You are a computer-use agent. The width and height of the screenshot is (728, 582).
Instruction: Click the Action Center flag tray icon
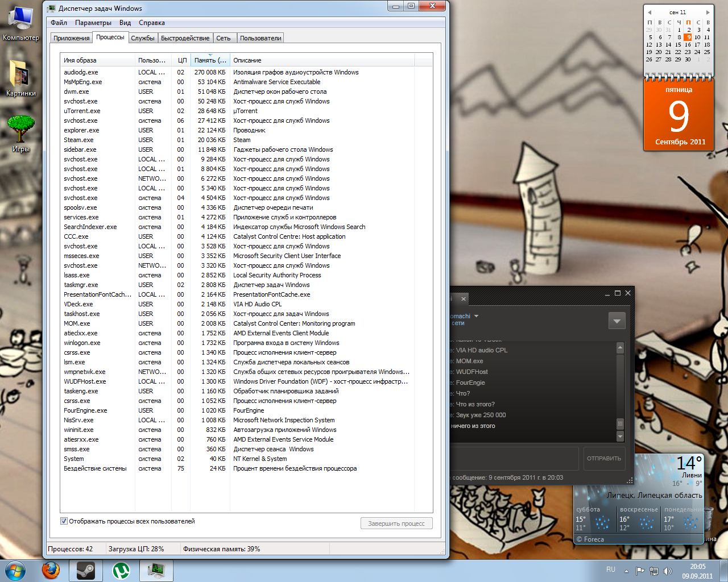tap(640, 571)
